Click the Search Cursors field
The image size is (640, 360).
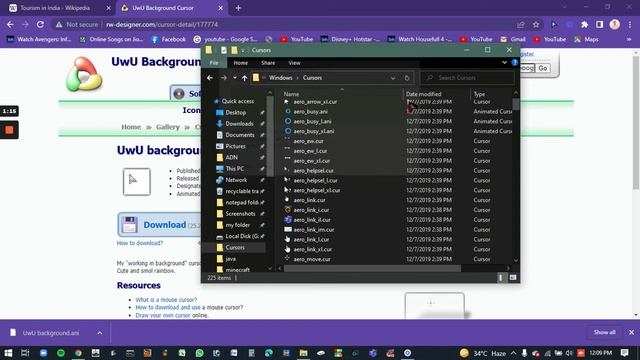[469, 78]
